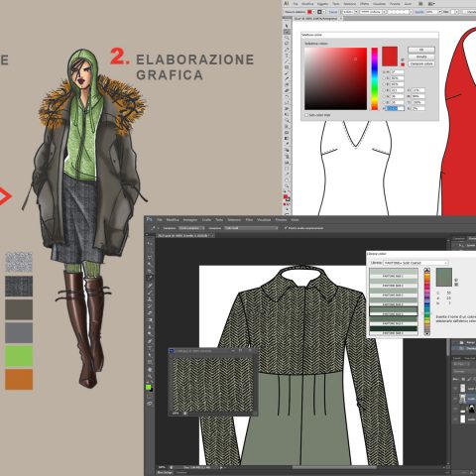
Task: Select the Green (G) radio button
Action: pos(385,96)
